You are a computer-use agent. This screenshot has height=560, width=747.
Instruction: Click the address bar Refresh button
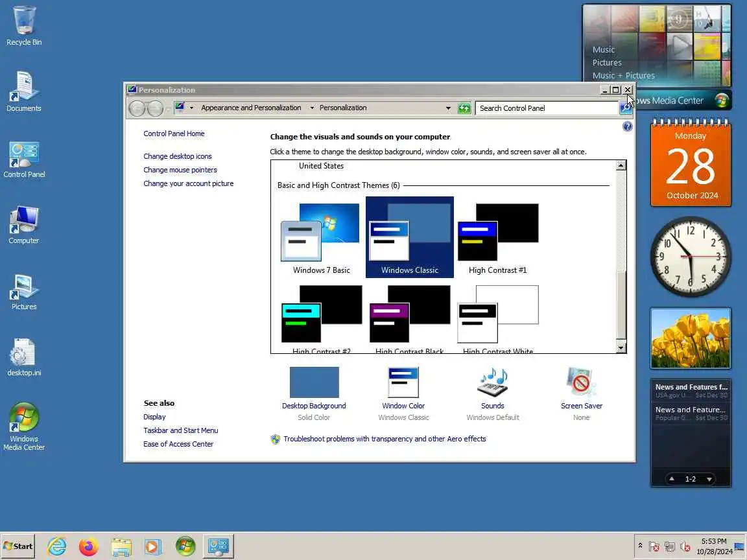[x=464, y=108]
